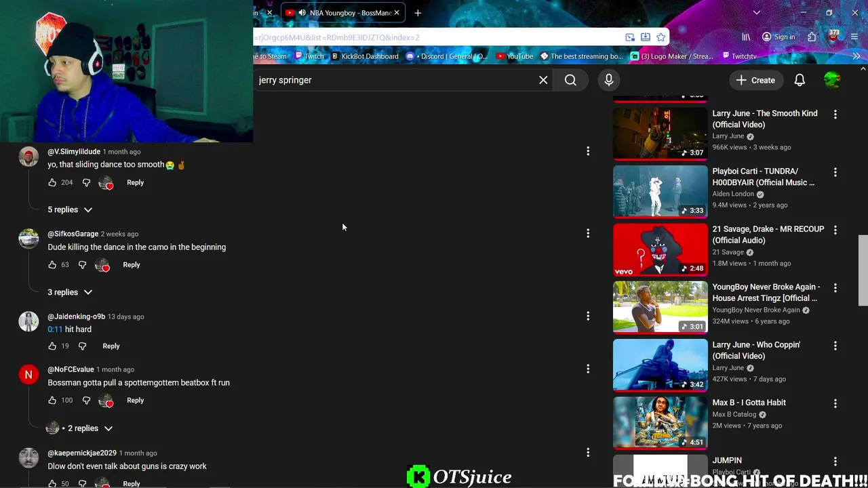This screenshot has width=868, height=488.
Task: Open options menu for kaepernickjae2029 comment
Action: tap(588, 453)
